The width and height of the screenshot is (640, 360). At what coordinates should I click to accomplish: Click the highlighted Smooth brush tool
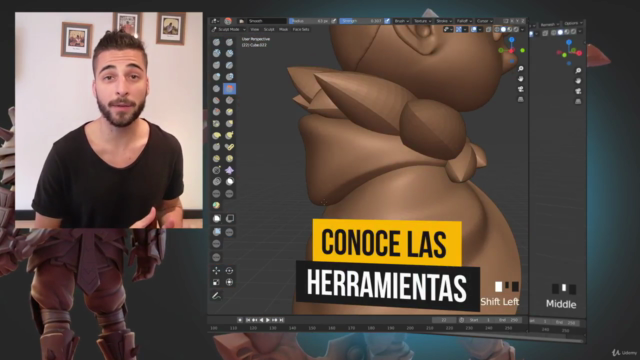click(x=229, y=88)
